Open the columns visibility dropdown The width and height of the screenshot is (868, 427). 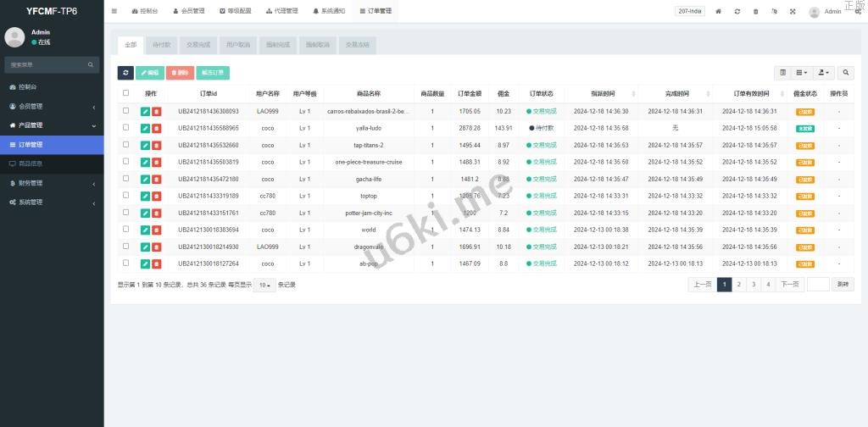click(802, 73)
